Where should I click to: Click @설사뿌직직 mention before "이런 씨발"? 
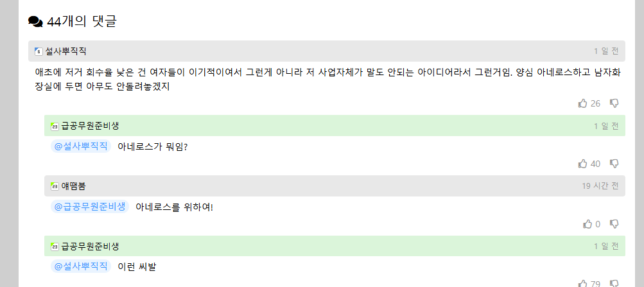pos(81,266)
